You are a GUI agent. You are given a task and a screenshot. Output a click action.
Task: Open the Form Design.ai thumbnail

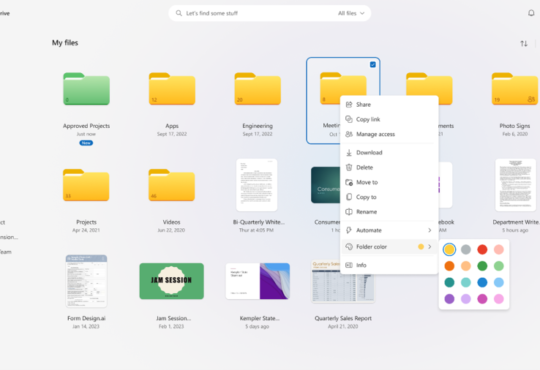(86, 281)
